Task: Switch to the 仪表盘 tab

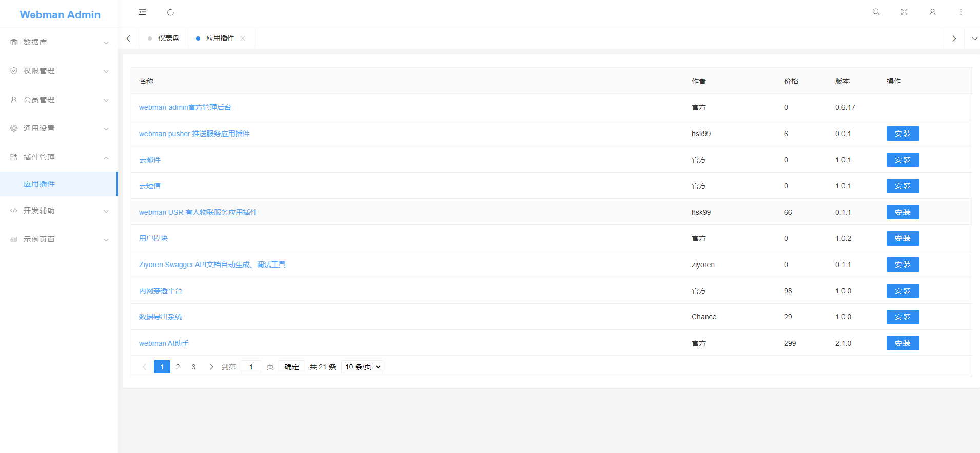Action: point(163,39)
